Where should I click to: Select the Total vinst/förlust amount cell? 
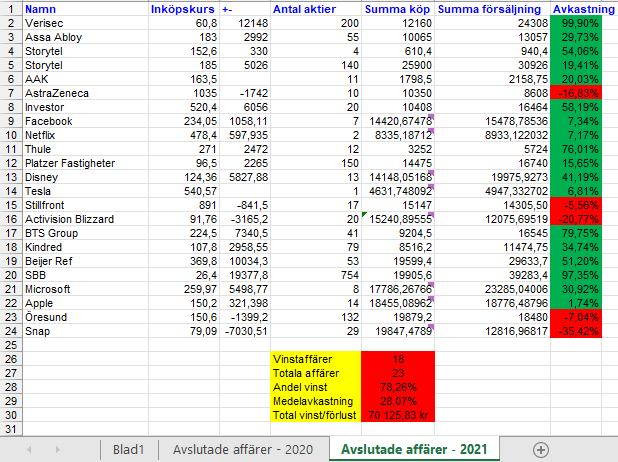click(397, 414)
